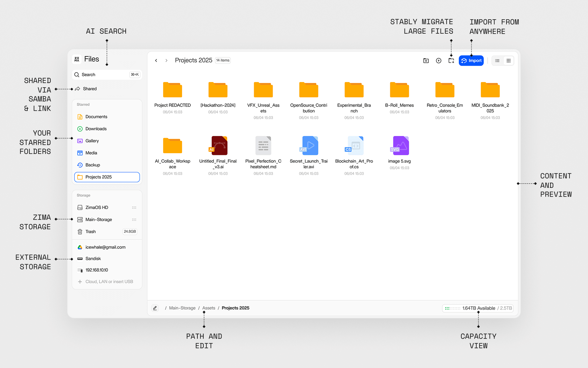Switch to list view

click(x=497, y=61)
